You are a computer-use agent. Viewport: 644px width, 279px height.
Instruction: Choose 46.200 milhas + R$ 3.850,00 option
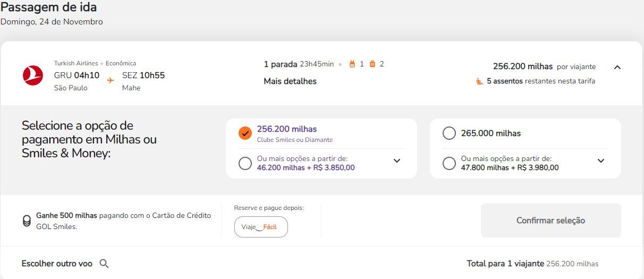pos(245,163)
